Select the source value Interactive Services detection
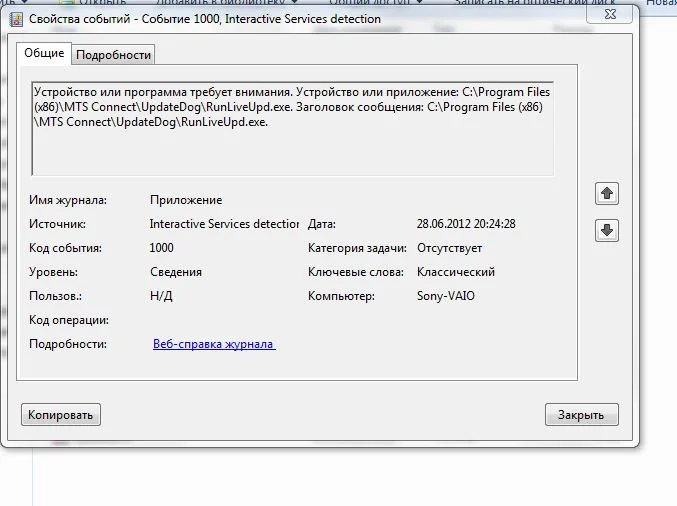 [x=224, y=224]
